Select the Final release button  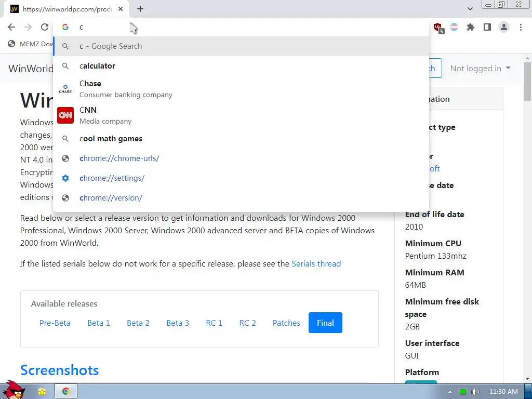tap(325, 323)
